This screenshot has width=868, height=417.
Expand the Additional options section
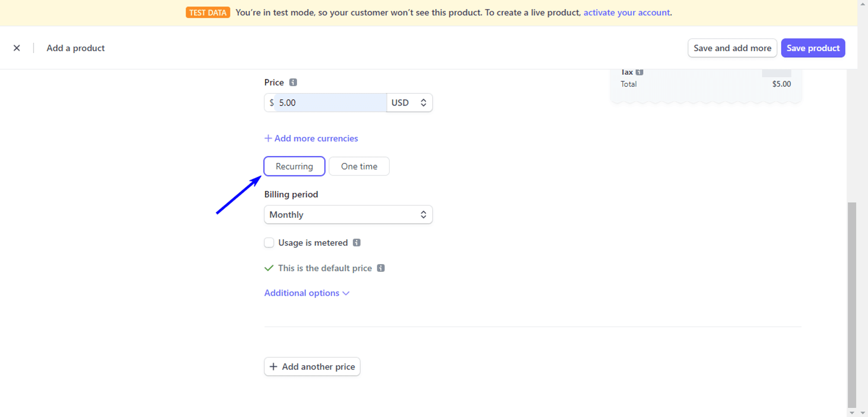pyautogui.click(x=307, y=293)
